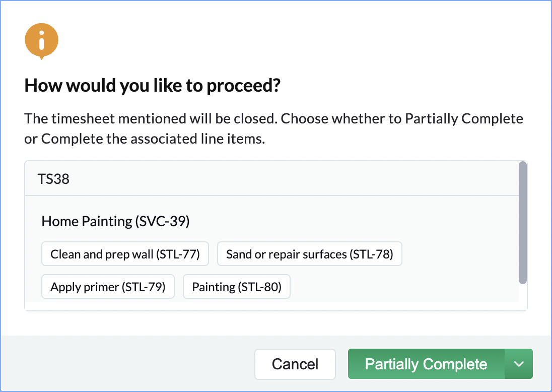Image resolution: width=552 pixels, height=392 pixels.
Task: Click the "How would you like to proceed?" heading
Action: click(152, 86)
